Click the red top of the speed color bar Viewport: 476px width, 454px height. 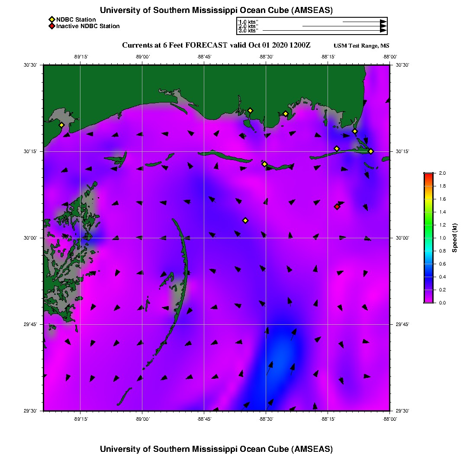(x=428, y=175)
